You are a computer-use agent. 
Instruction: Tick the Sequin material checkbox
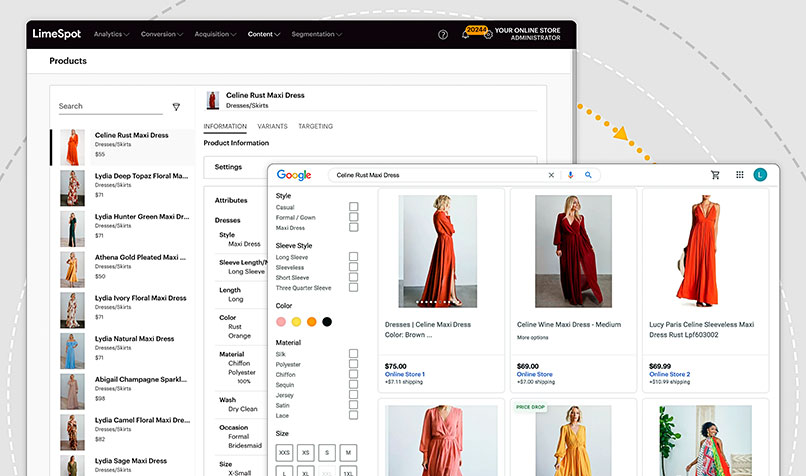tap(354, 385)
